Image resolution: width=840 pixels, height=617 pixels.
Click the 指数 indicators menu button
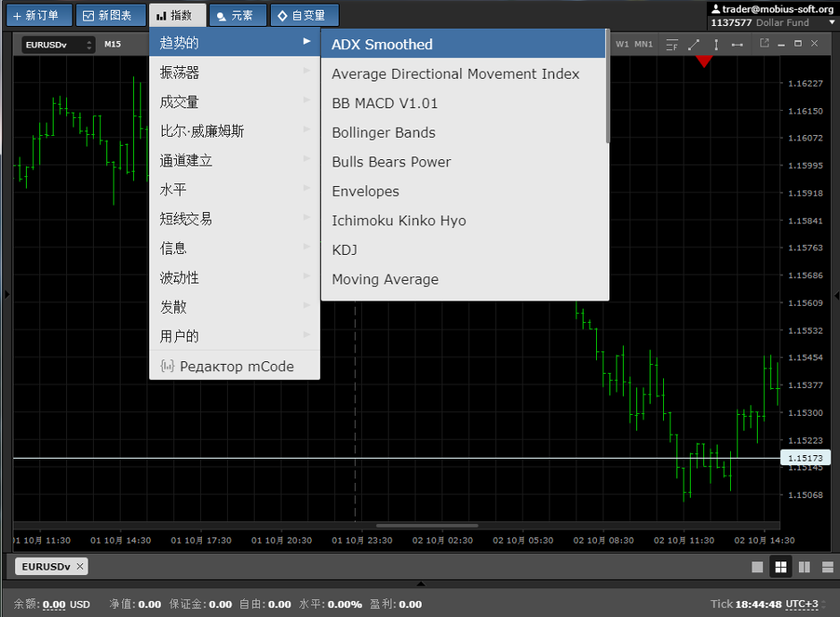177,15
